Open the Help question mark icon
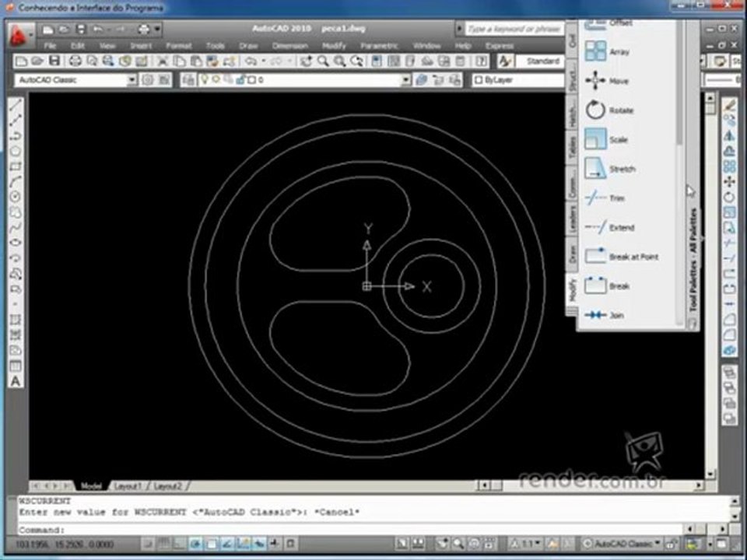 pos(481,61)
